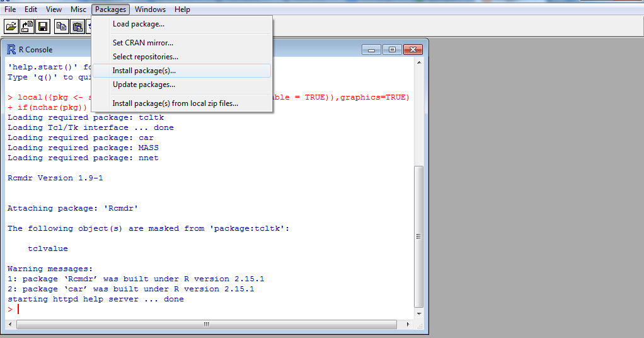Click the R logo in console title bar

click(x=11, y=50)
